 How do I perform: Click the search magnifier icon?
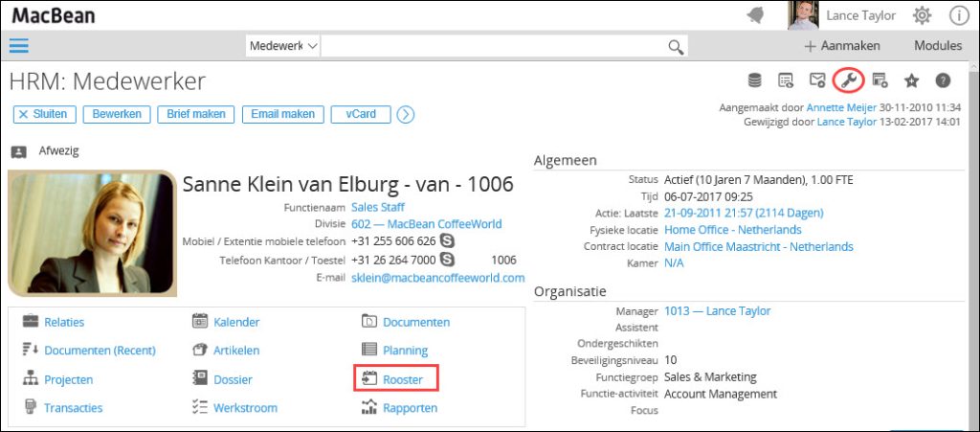(676, 47)
